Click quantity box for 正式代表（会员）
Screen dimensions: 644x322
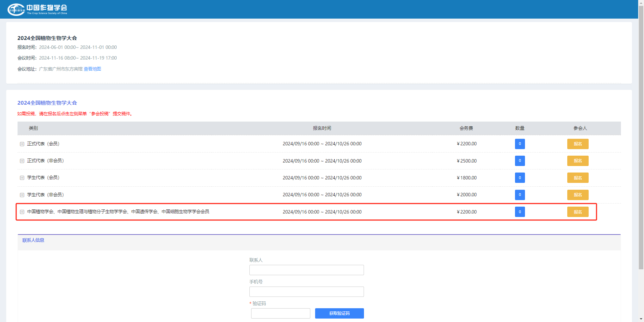(520, 144)
